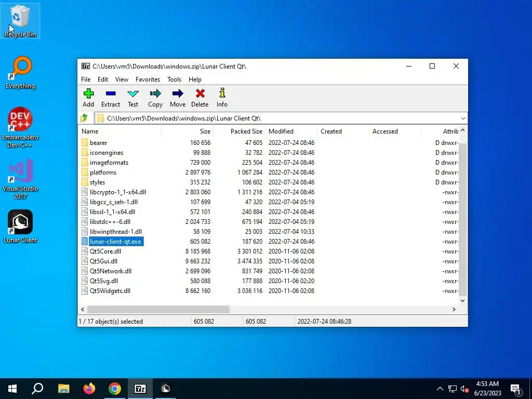
Task: Open Google Chrome from the taskbar
Action: click(115, 389)
